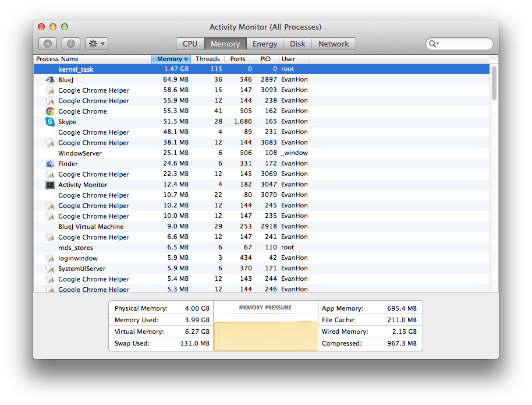Click the Physical Memory 4.00 GB value
532x405 pixels.
pyautogui.click(x=197, y=308)
